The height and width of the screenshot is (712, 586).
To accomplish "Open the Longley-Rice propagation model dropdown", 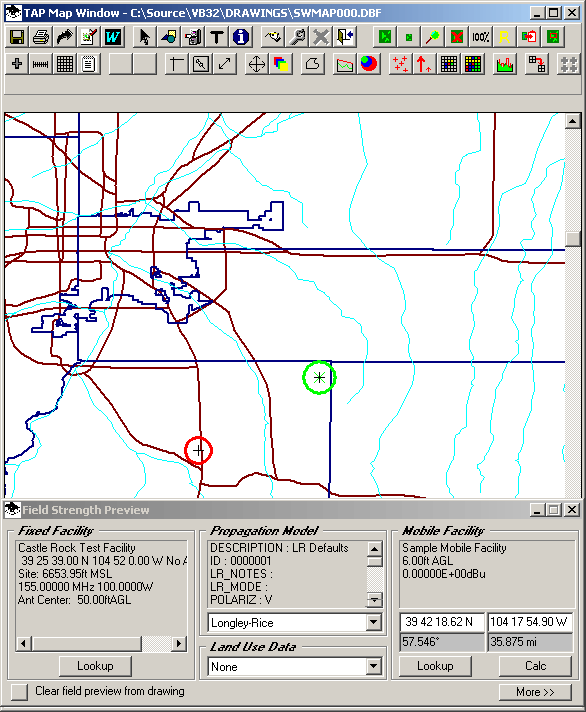I will click(x=374, y=622).
